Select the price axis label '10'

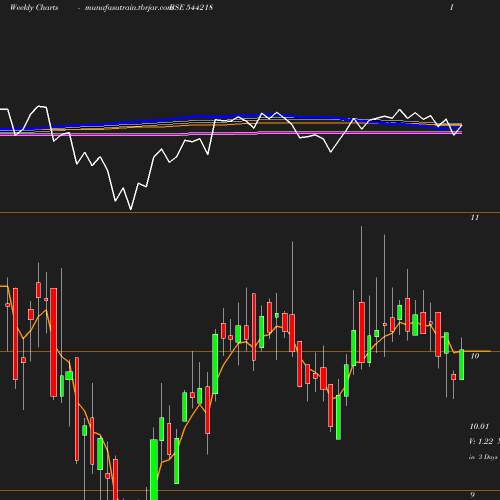(x=475, y=356)
